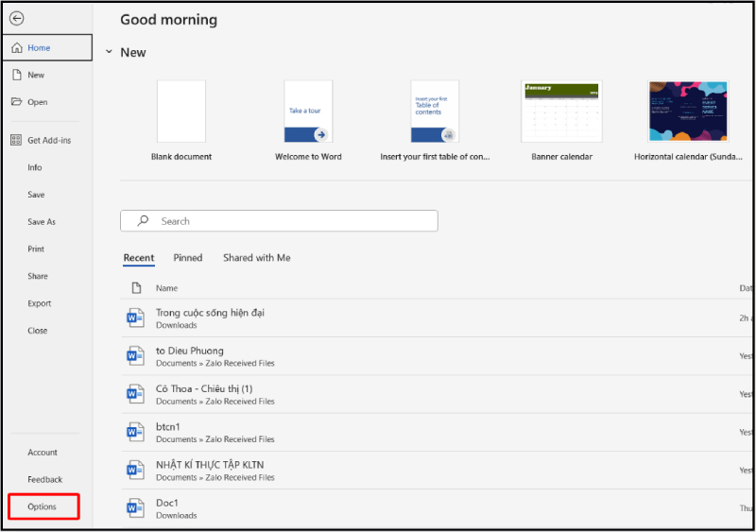Collapse the New section chevron

point(110,53)
